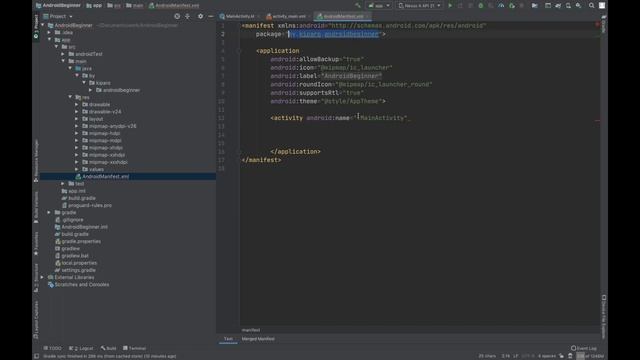The image size is (640, 360).
Task: Open the Terminal tool window tab
Action: 134,348
